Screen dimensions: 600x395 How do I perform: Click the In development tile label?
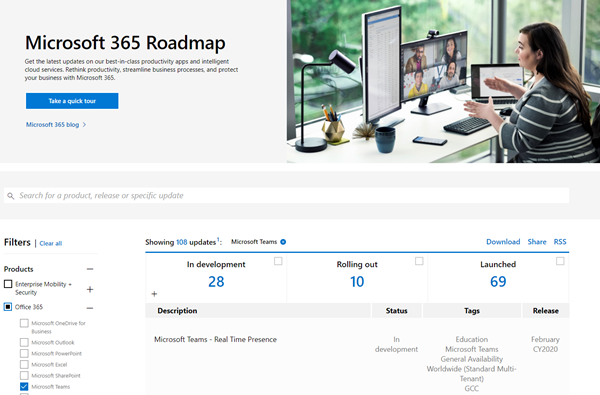[216, 264]
